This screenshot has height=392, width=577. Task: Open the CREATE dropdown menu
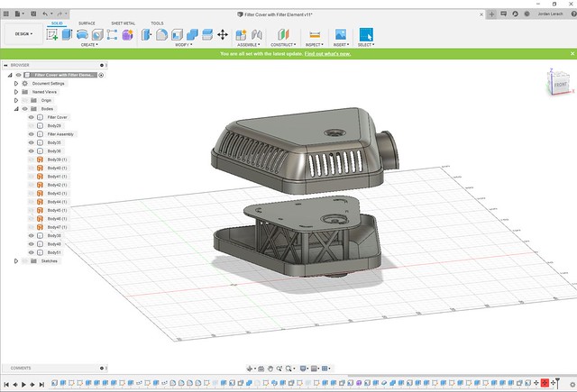click(x=89, y=45)
